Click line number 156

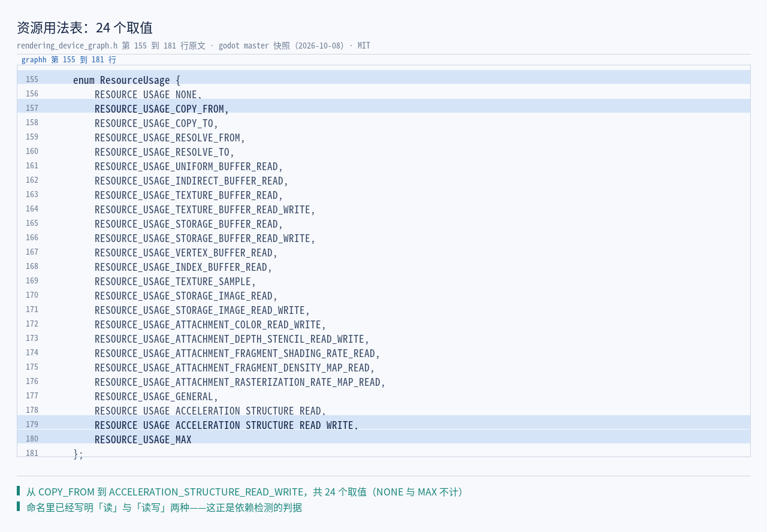[32, 94]
